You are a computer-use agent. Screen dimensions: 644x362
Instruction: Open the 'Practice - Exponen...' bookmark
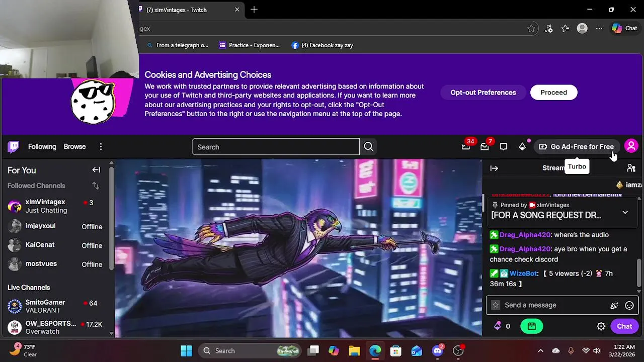point(250,45)
